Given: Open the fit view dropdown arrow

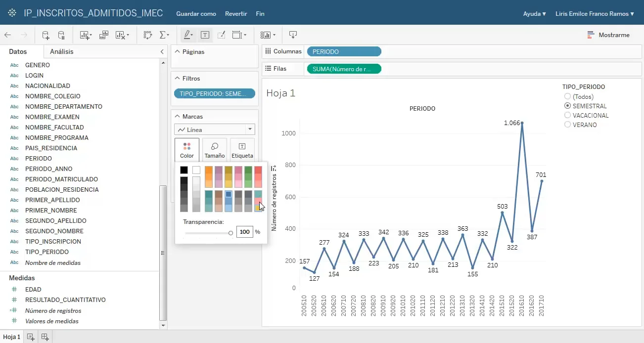Looking at the screenshot, I should [245, 35].
